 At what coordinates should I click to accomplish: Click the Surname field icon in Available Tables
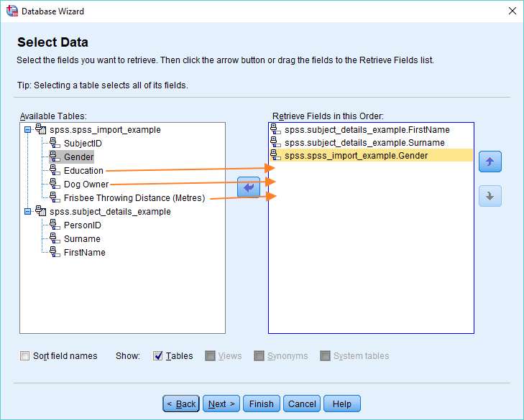[55, 238]
